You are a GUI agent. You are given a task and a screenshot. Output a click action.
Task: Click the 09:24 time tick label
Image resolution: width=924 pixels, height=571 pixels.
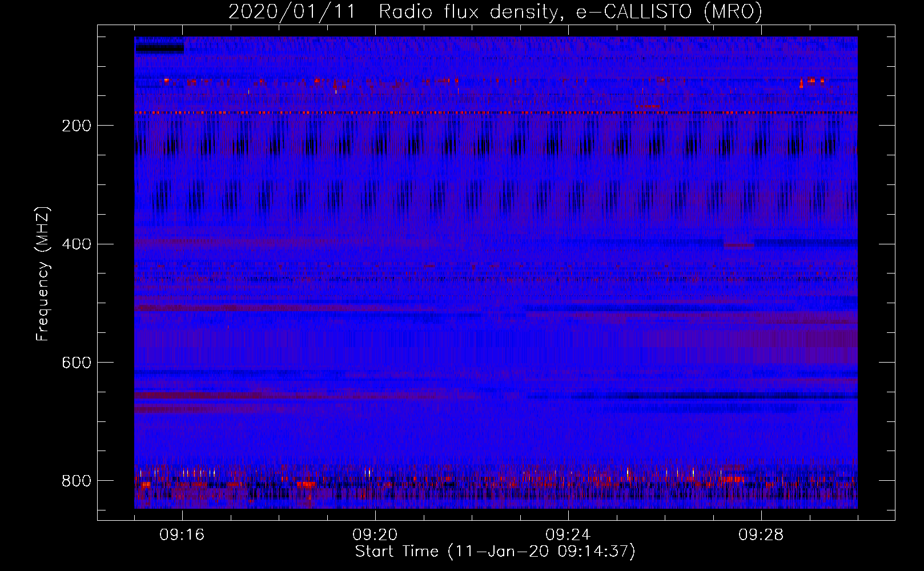[x=568, y=535]
